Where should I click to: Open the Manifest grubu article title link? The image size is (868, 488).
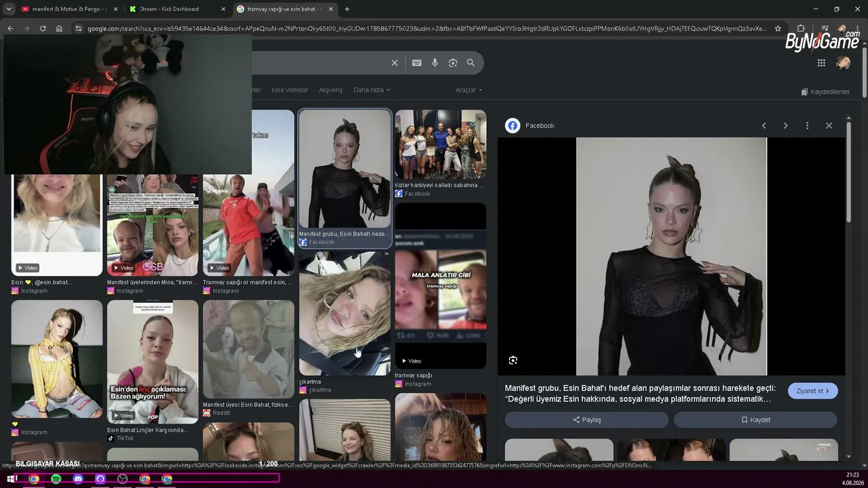click(640, 394)
